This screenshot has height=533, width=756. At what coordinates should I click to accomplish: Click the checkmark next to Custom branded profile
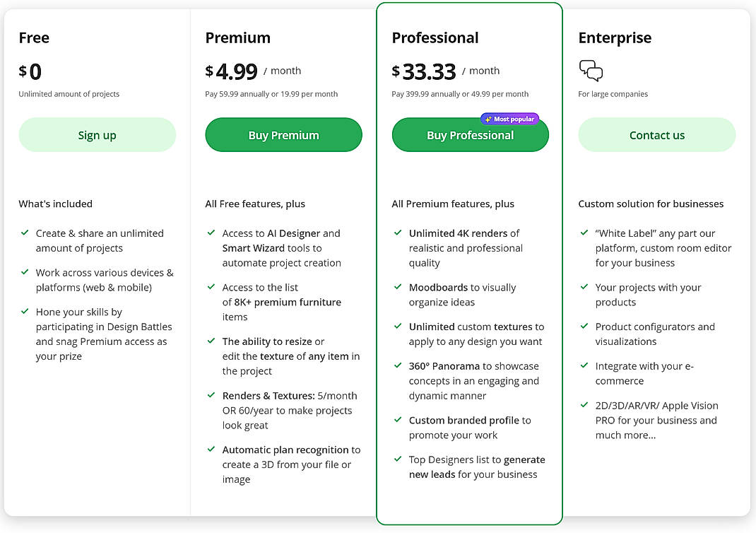coord(396,420)
